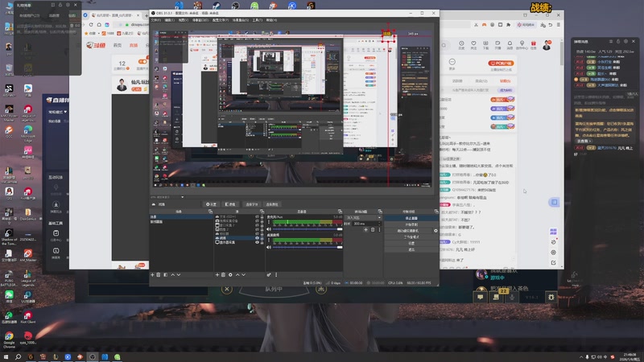Open transitions panel three-dot menu
This screenshot has height=362, width=644.
click(x=379, y=230)
